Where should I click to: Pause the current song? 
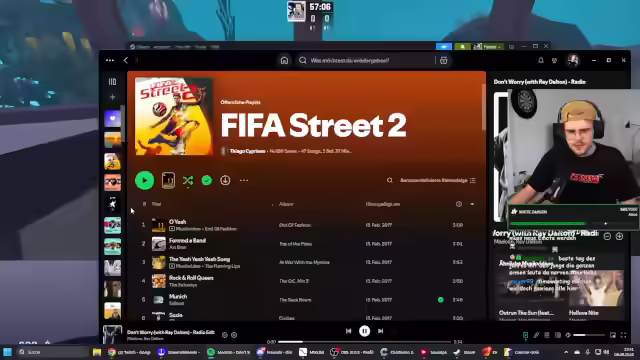364,331
